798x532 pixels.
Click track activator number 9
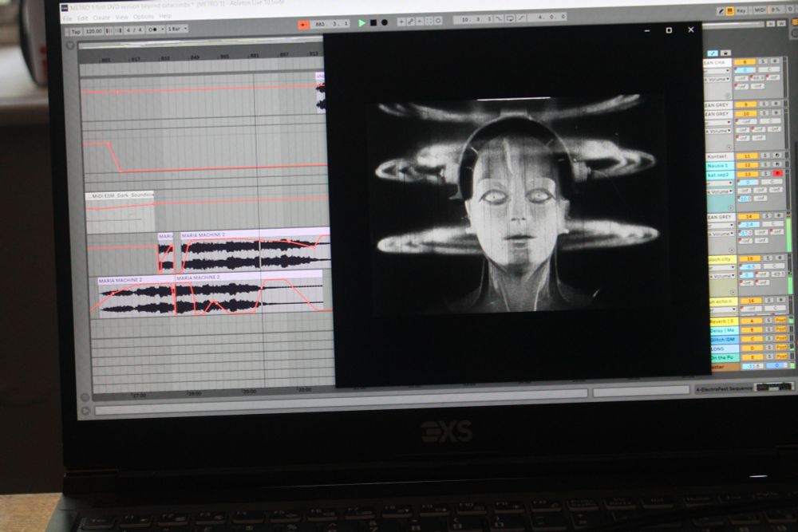(745, 104)
